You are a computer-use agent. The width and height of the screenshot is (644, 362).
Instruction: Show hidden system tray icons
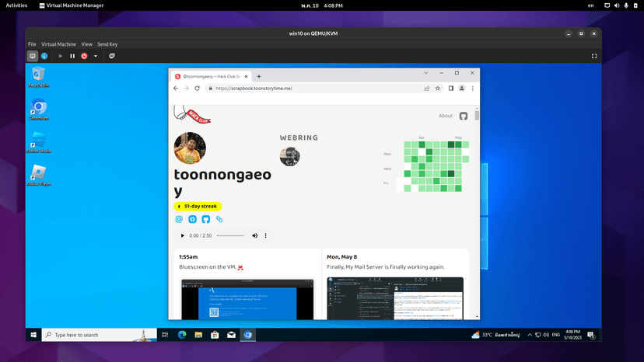[530, 335]
